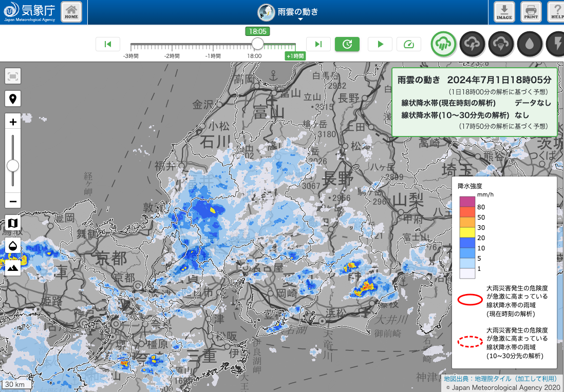Select the -3時間 timeline mark
Screen dimensions: 564x392
pyautogui.click(x=131, y=56)
